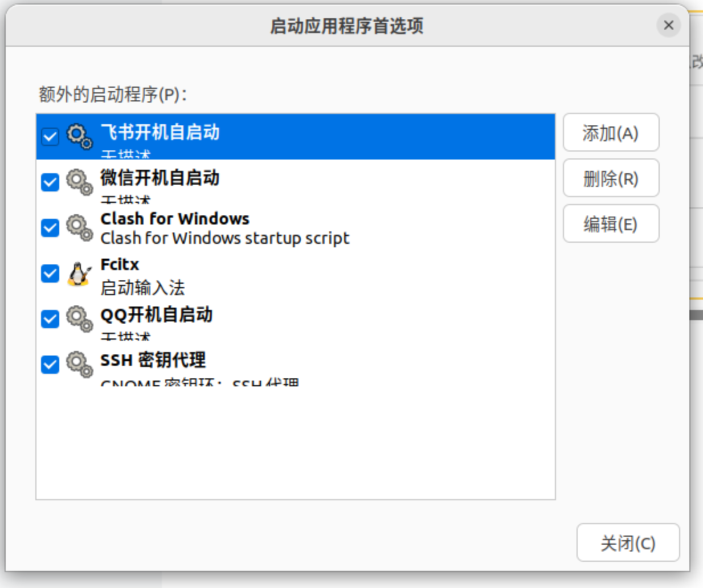703x588 pixels.
Task: Click the 'Clash for Windows startup script' description
Action: click(225, 238)
